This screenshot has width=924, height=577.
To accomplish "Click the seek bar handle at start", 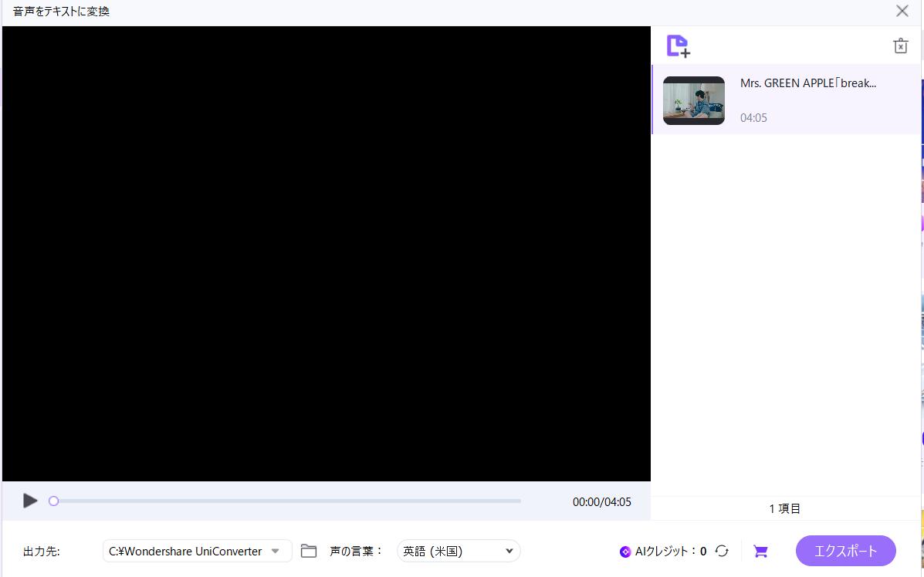I will [53, 501].
